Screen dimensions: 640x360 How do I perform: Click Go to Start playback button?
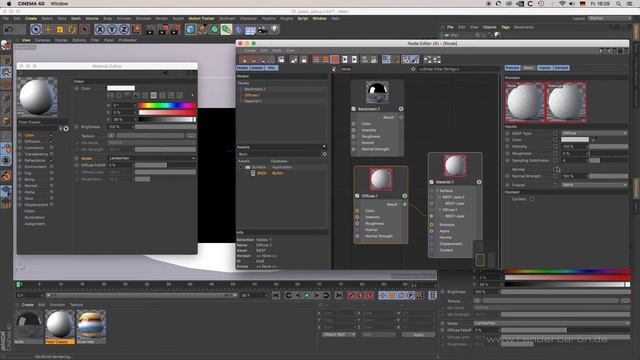point(276,295)
